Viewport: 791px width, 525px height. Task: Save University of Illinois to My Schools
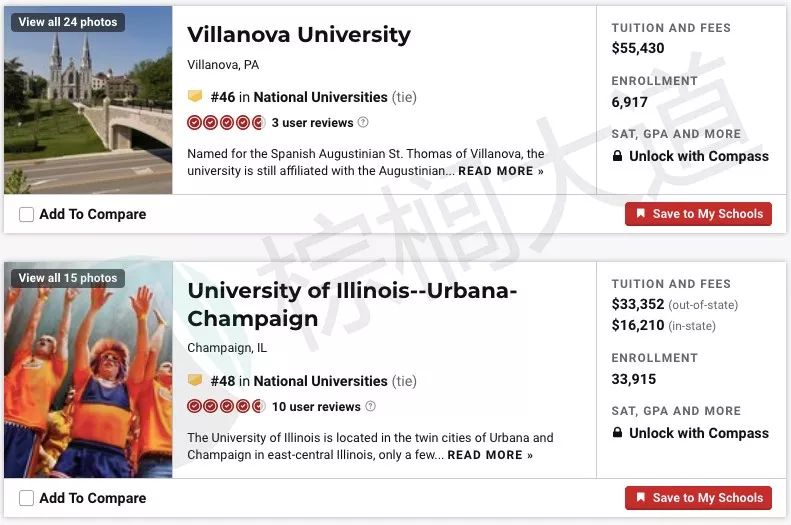[698, 498]
